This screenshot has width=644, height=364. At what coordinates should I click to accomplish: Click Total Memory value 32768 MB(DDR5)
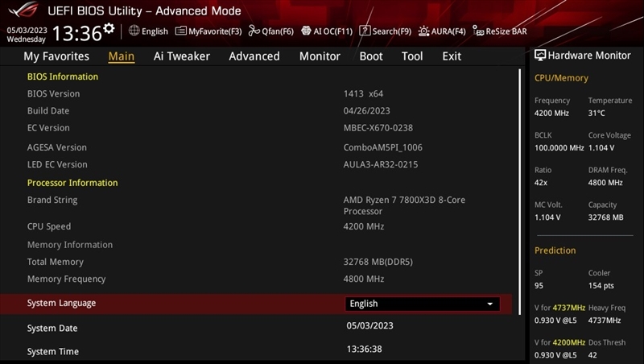point(378,262)
